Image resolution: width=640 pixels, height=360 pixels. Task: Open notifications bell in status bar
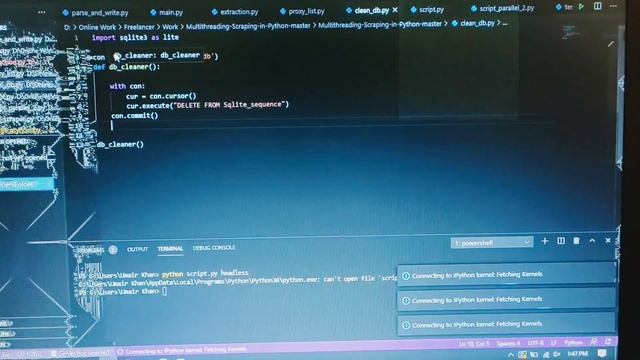608,342
